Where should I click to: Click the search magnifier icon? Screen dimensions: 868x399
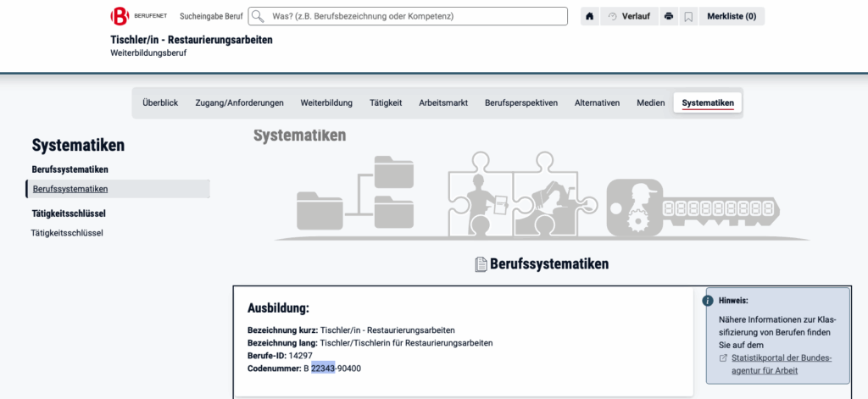(x=257, y=16)
